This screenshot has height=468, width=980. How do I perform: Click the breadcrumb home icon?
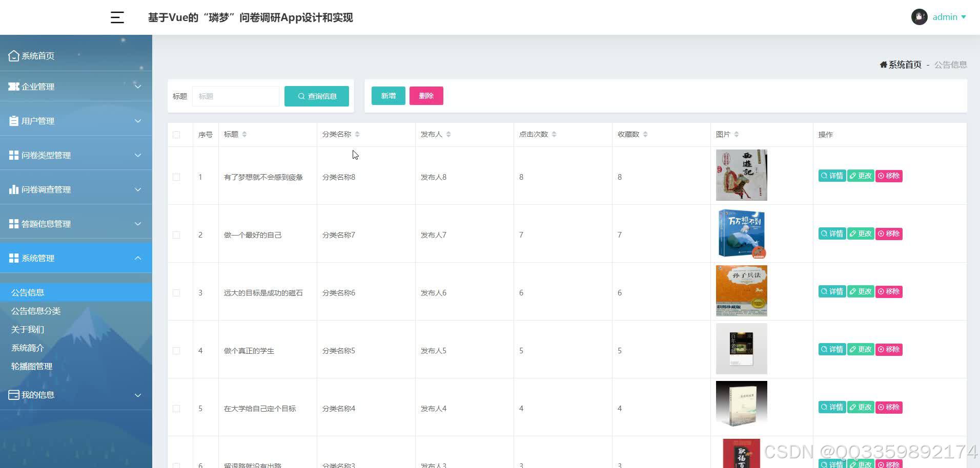pyautogui.click(x=883, y=65)
